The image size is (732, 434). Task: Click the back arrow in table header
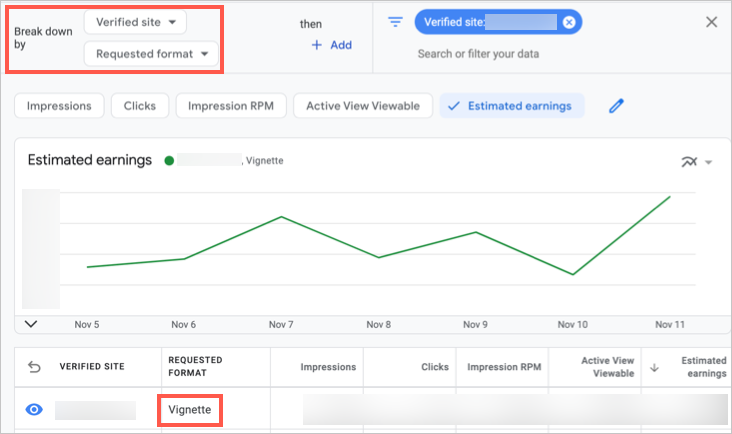pos(35,367)
